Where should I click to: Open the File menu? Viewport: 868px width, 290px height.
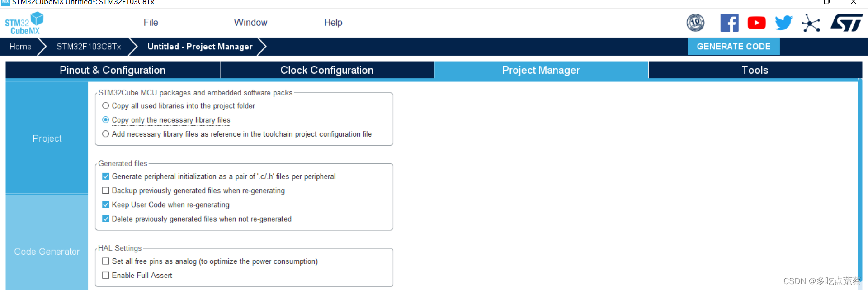tap(151, 23)
